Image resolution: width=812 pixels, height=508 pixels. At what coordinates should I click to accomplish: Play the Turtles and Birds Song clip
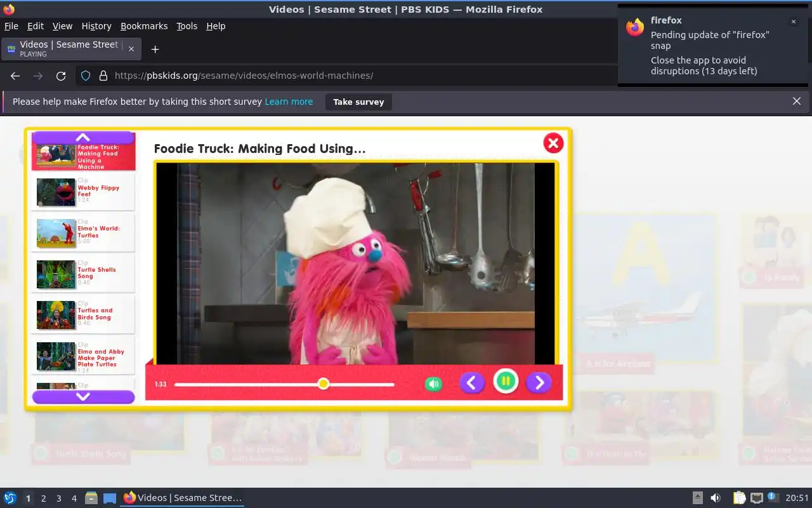tap(83, 314)
